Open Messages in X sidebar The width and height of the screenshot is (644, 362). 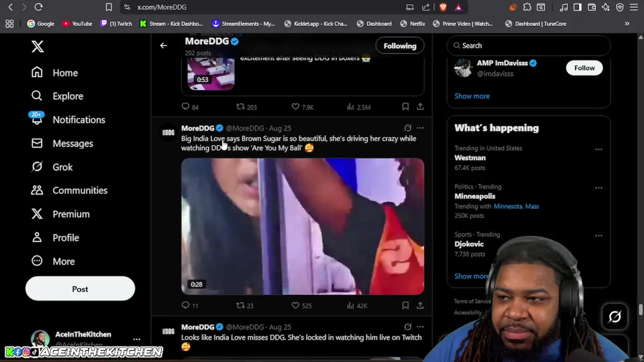pos(62,143)
